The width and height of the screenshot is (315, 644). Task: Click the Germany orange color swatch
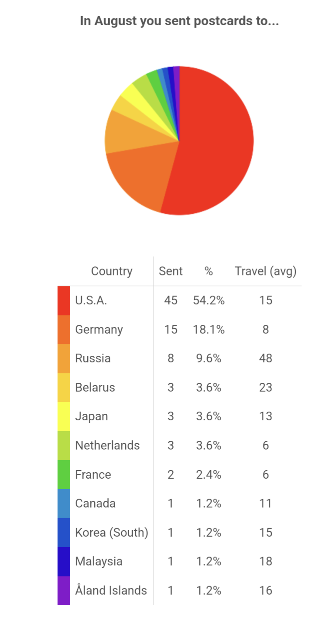point(64,330)
